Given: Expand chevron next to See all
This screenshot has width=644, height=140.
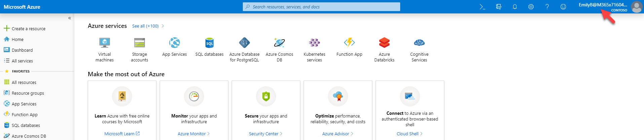Looking at the screenshot, I should tap(163, 26).
